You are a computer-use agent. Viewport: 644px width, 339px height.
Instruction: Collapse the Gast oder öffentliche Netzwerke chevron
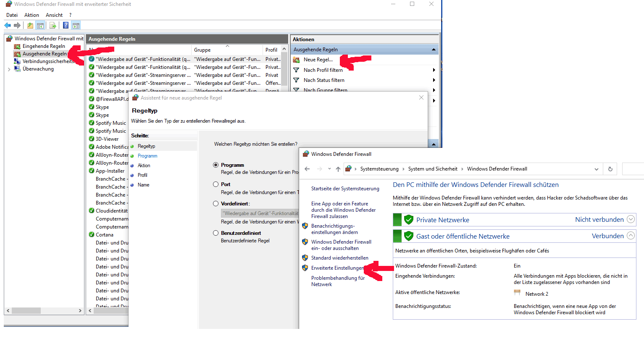coord(631,236)
